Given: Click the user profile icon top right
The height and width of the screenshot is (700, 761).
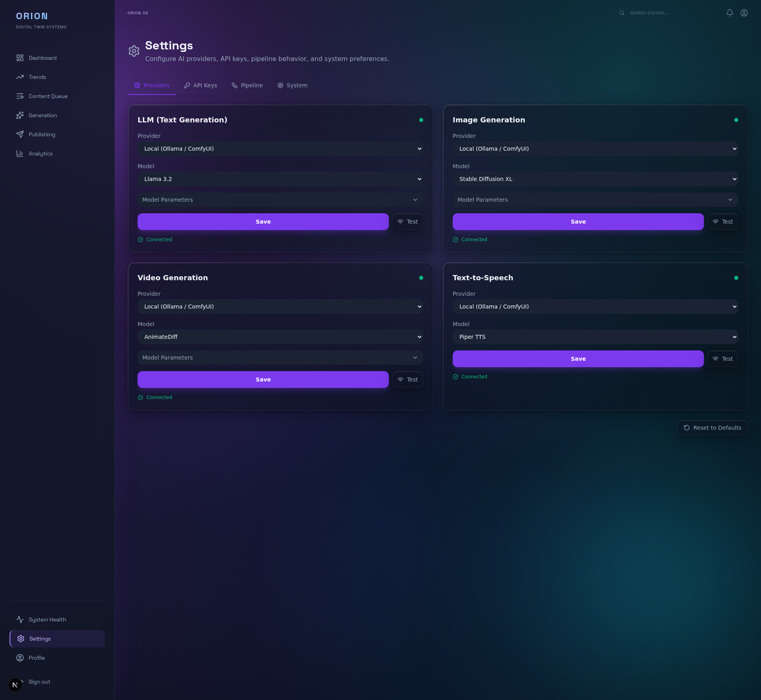Looking at the screenshot, I should click(744, 13).
